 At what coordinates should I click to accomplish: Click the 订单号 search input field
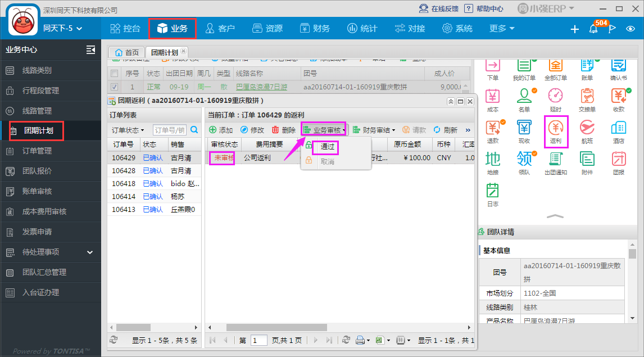coord(170,130)
